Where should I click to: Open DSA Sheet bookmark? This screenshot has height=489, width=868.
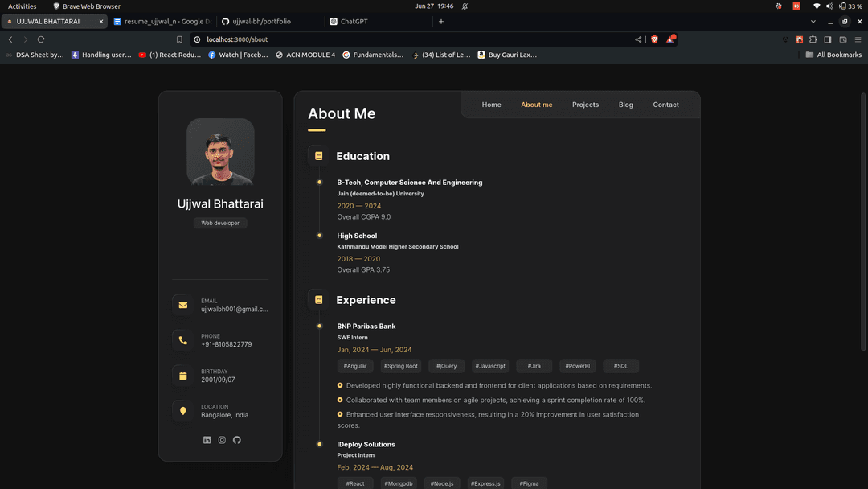click(x=35, y=55)
